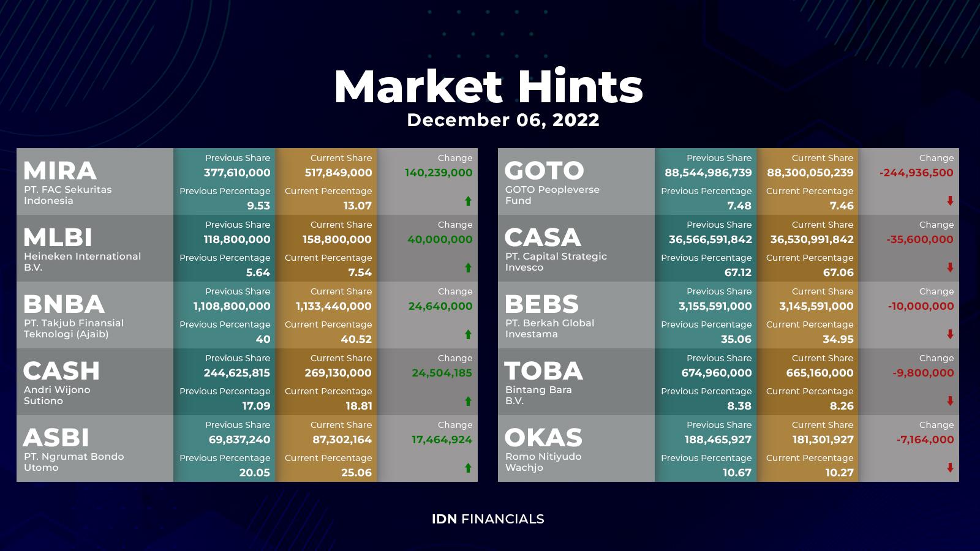Click the red down arrow for OKAS
The image size is (980, 551).
pyautogui.click(x=950, y=468)
